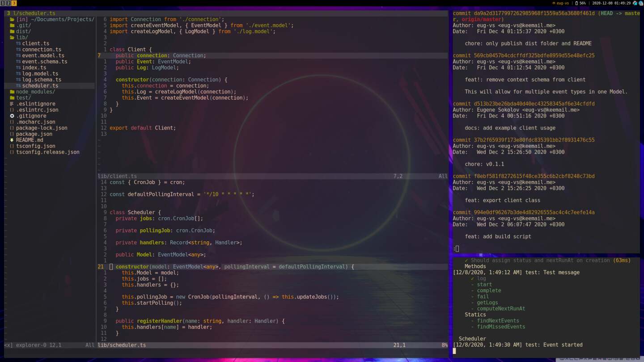Click the folder icon of node_modules/
644x362 pixels.
pos(11,92)
